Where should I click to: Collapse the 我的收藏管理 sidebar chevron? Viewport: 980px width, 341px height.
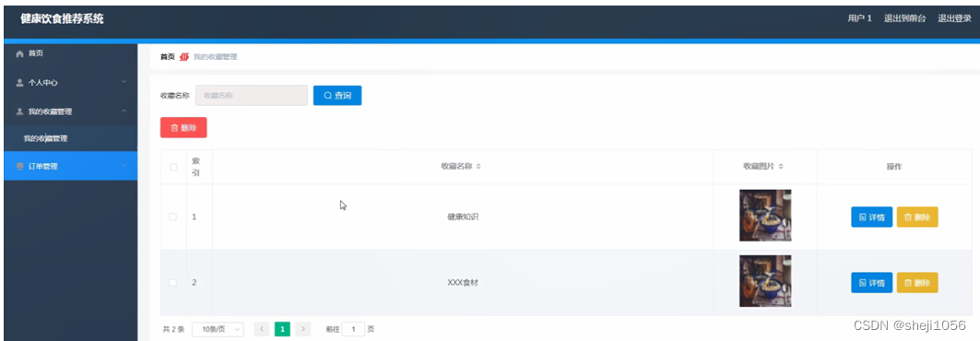124,112
